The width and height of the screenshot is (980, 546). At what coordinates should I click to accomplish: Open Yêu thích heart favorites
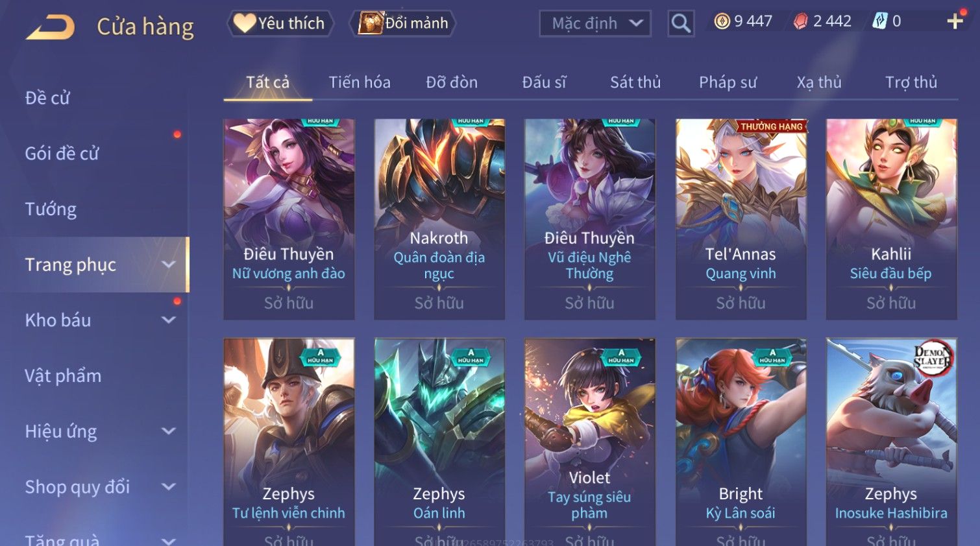(x=280, y=23)
